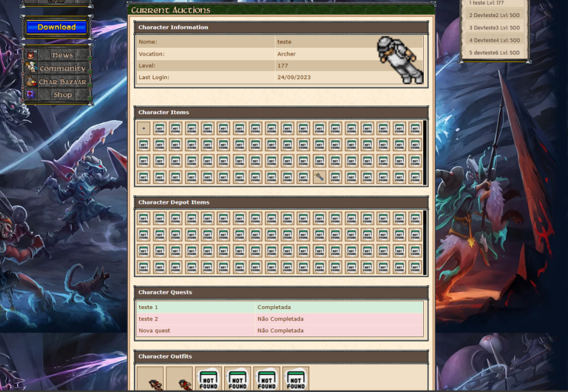
Task: Click the Char Bazaar money bag icon
Action: 31,82
